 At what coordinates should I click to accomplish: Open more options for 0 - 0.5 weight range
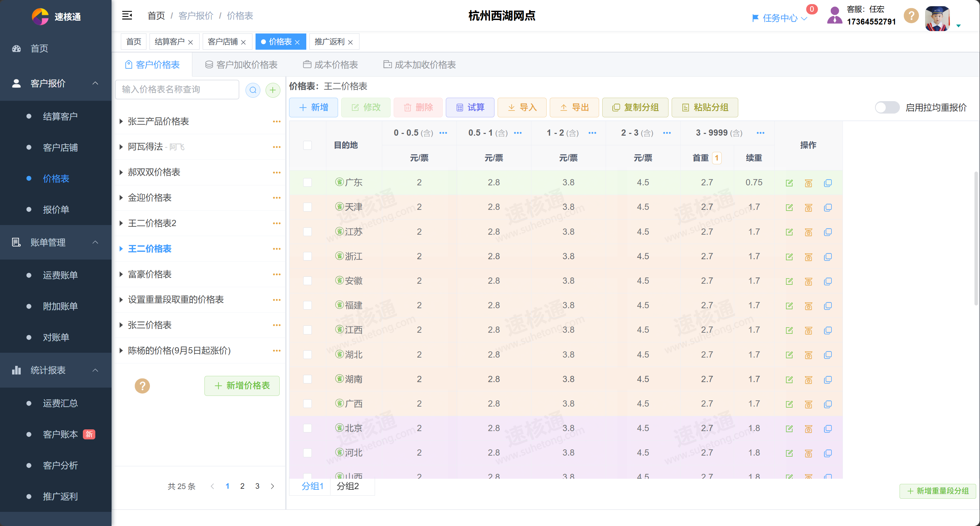click(443, 133)
